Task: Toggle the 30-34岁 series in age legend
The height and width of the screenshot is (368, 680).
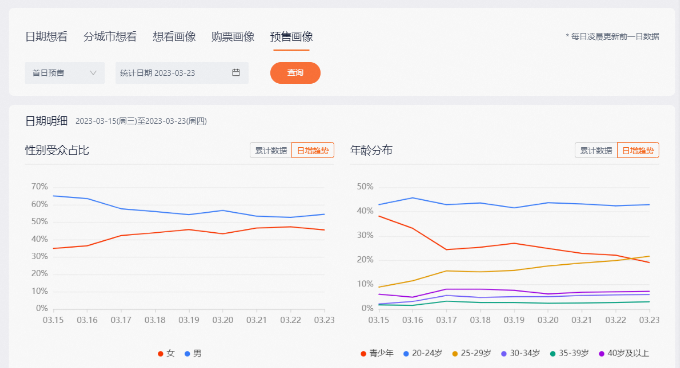Action: coord(520,354)
